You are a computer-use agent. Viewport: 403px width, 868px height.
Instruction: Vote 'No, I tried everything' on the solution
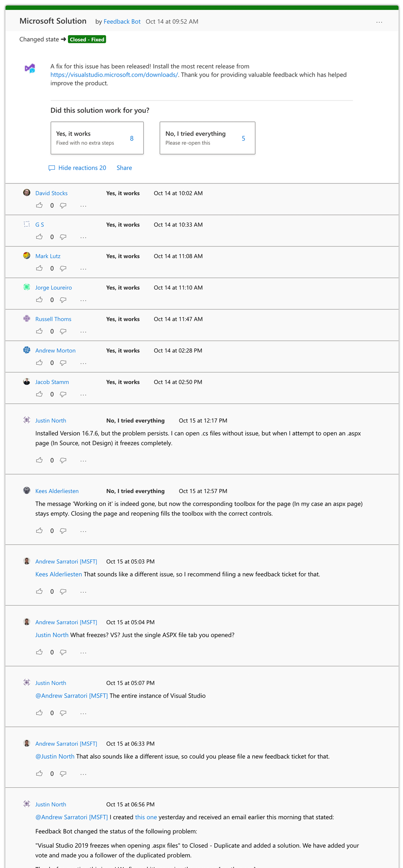click(207, 138)
